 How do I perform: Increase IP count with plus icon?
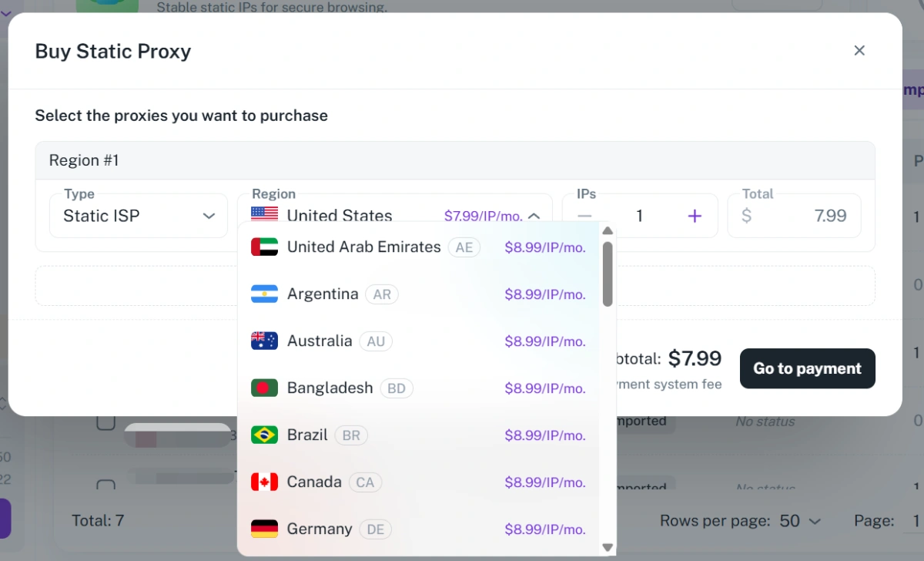coord(695,216)
